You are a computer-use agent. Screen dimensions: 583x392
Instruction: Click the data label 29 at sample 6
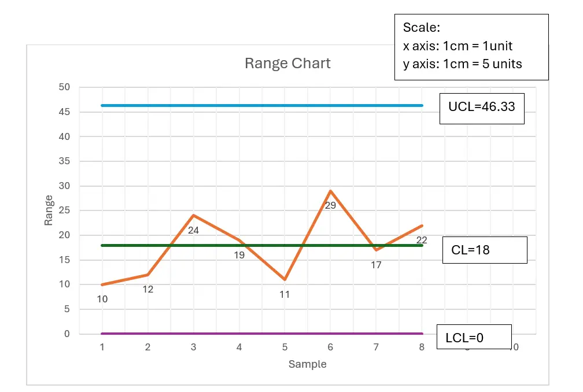click(x=330, y=205)
